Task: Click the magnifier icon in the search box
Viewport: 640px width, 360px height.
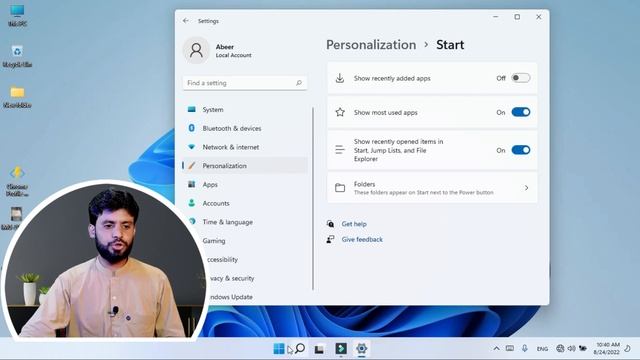Action: point(299,83)
